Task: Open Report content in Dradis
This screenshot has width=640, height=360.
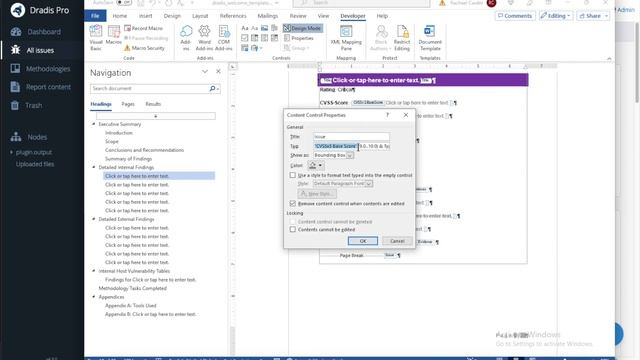Action: [40, 87]
